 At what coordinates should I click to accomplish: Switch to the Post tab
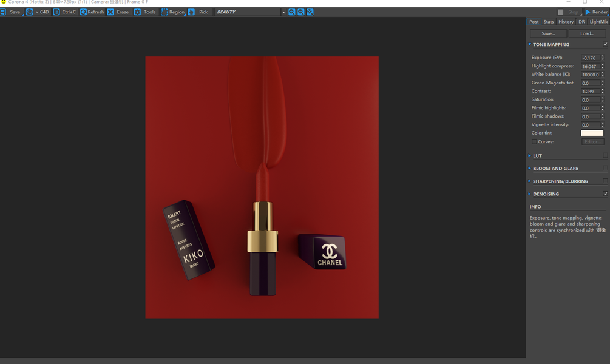pyautogui.click(x=534, y=22)
